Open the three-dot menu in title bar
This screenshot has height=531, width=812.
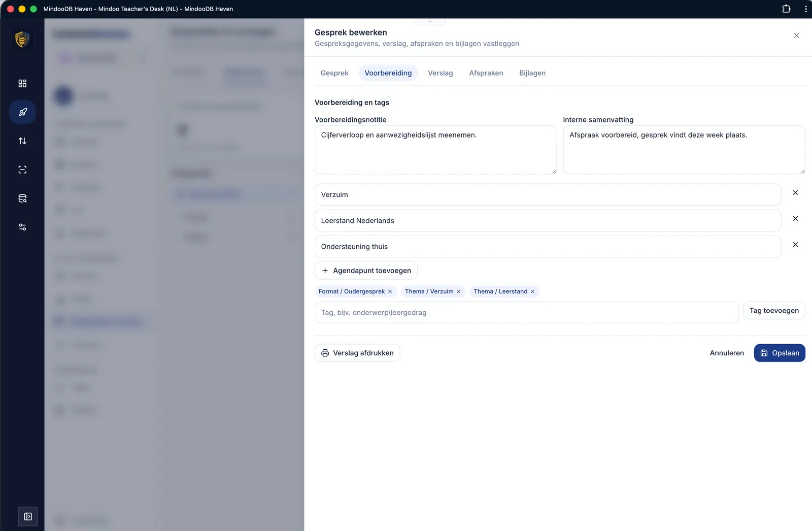pos(806,9)
